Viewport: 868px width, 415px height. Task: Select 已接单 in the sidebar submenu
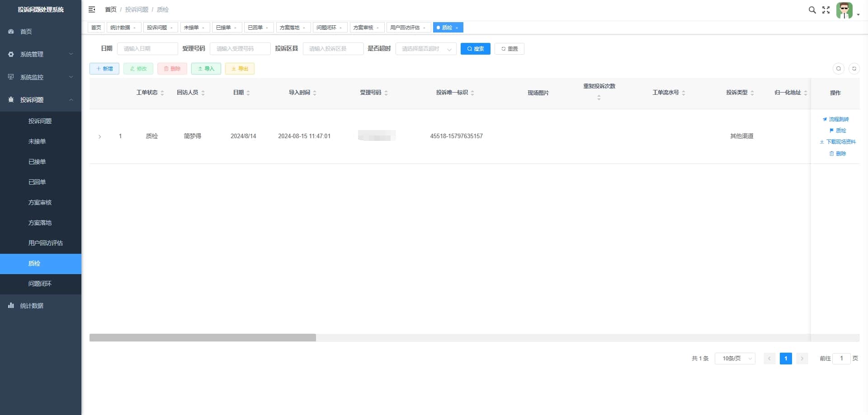[41, 162]
